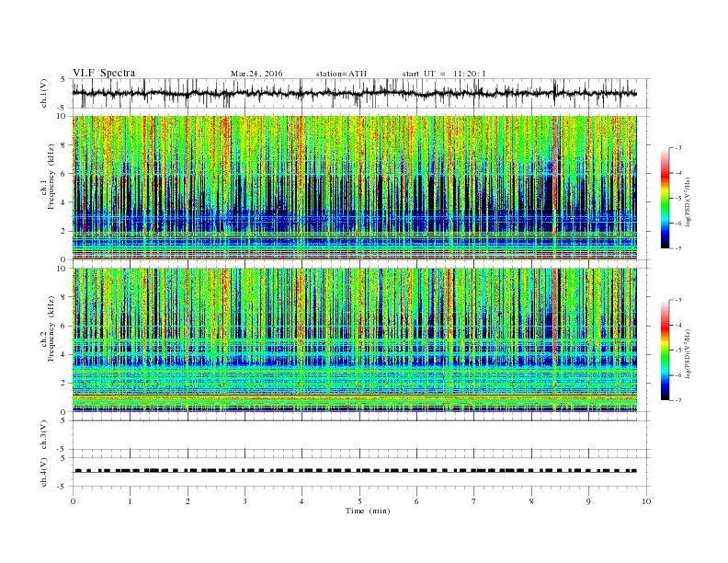Click the "-4" tick of lower colorbar
The image size is (728, 563).
tap(678, 325)
